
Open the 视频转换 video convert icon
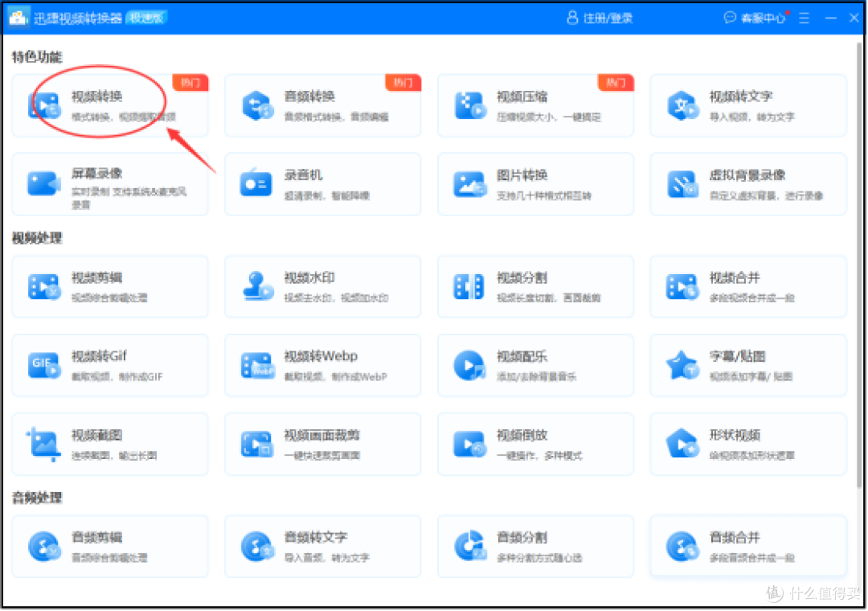pyautogui.click(x=43, y=105)
